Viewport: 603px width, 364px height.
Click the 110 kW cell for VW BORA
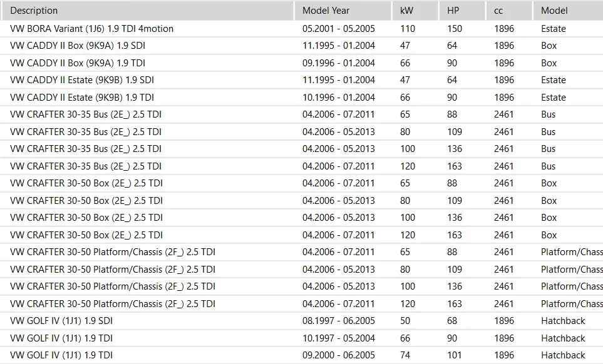(408, 29)
